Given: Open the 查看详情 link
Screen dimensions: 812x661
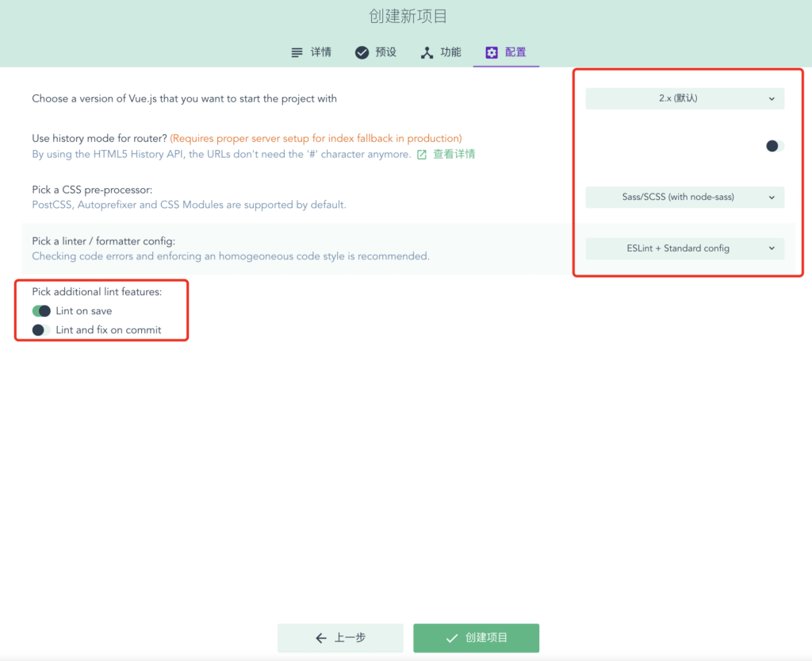Looking at the screenshot, I should coord(454,155).
